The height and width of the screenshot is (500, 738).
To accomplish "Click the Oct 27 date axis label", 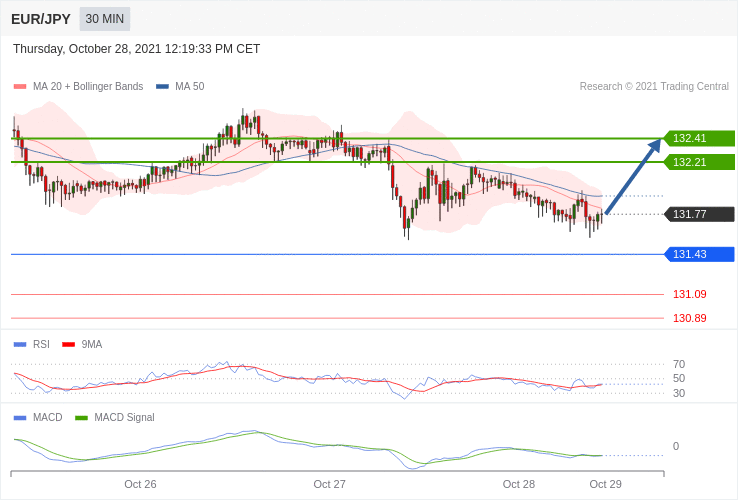I will click(x=329, y=484).
